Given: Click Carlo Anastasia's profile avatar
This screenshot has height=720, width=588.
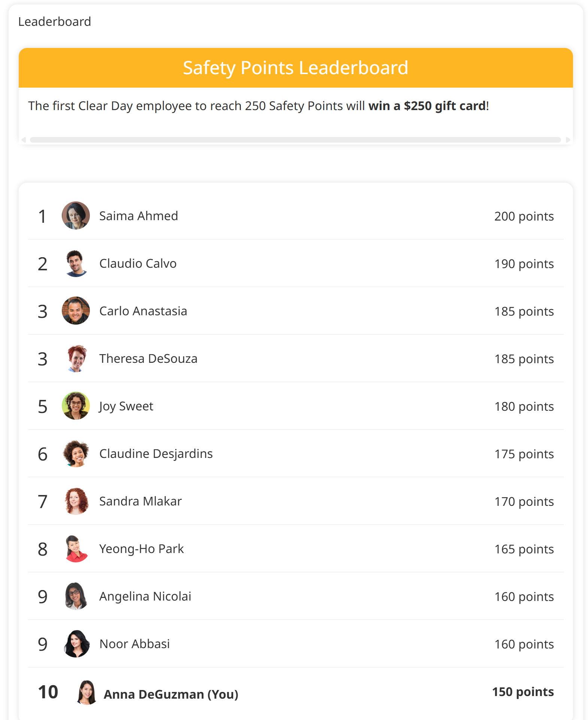Looking at the screenshot, I should tap(76, 311).
